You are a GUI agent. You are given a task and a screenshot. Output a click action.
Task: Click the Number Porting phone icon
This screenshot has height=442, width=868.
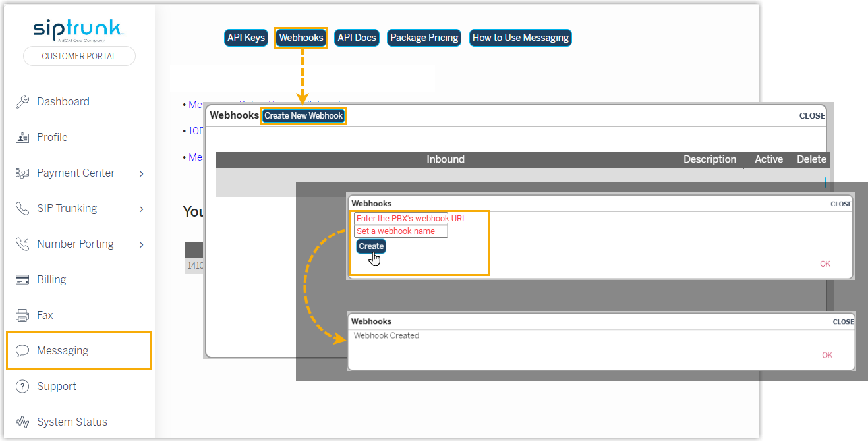22,244
